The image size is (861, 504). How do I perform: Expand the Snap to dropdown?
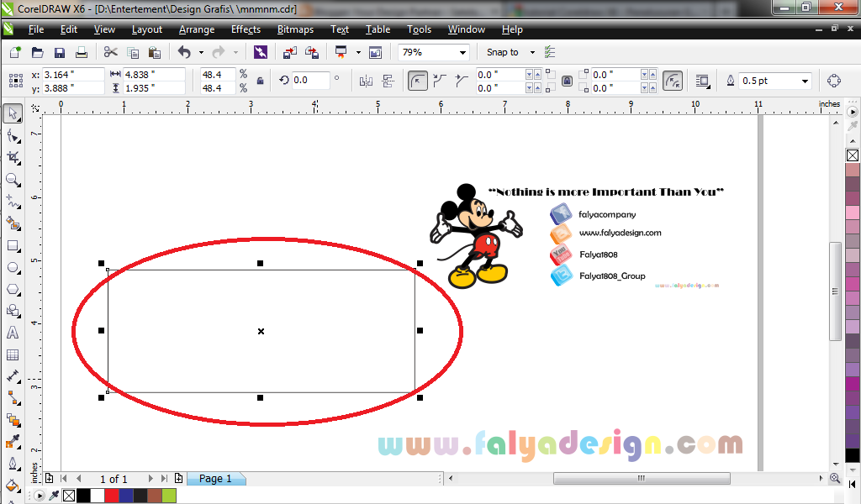click(532, 52)
